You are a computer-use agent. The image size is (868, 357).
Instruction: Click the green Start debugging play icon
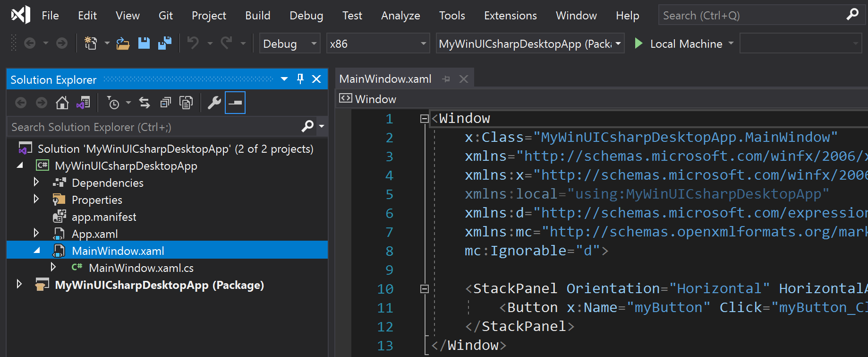tap(638, 44)
